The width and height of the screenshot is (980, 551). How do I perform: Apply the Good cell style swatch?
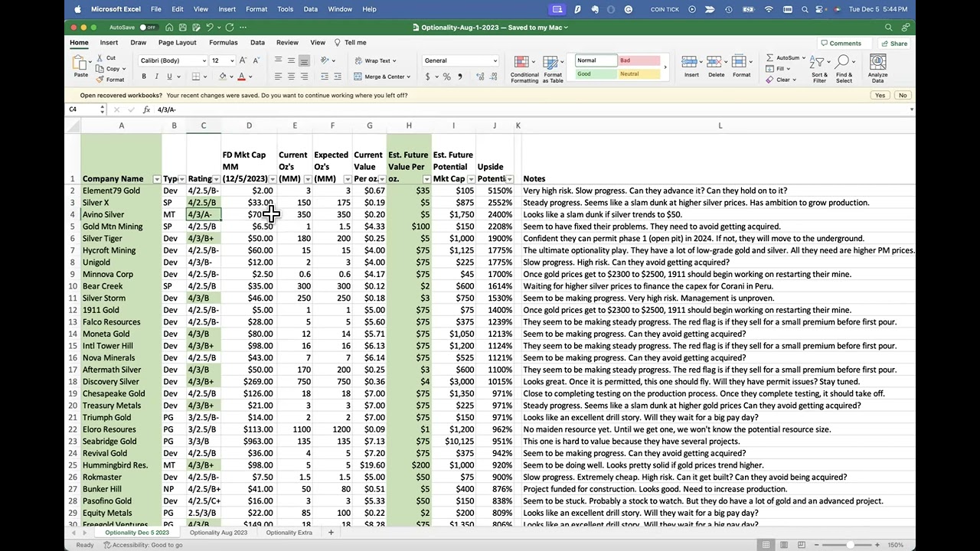point(596,74)
